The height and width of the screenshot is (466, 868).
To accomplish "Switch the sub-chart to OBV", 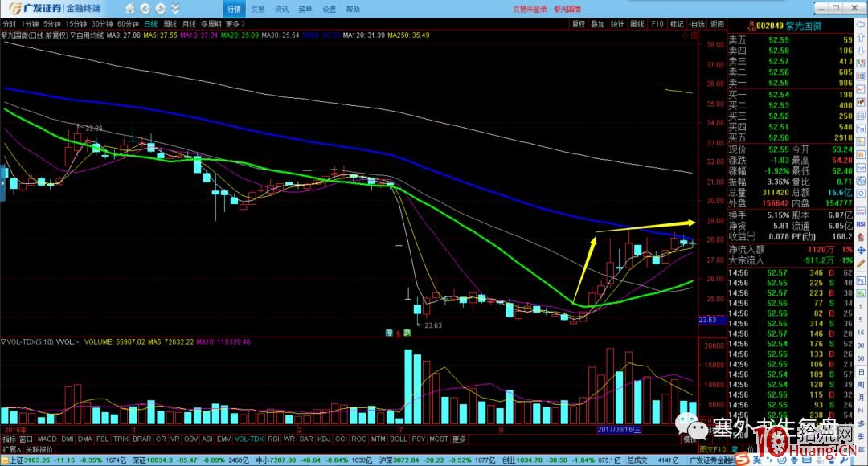I will (190, 439).
